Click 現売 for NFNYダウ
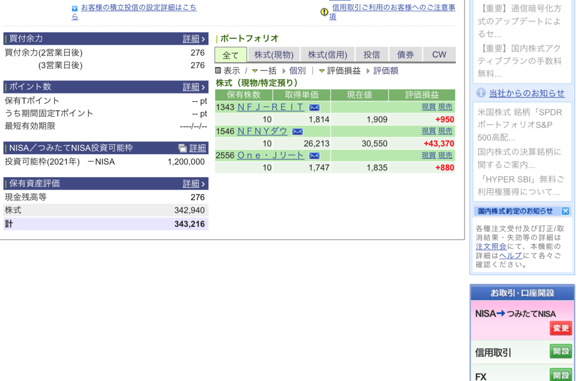 pyautogui.click(x=445, y=131)
